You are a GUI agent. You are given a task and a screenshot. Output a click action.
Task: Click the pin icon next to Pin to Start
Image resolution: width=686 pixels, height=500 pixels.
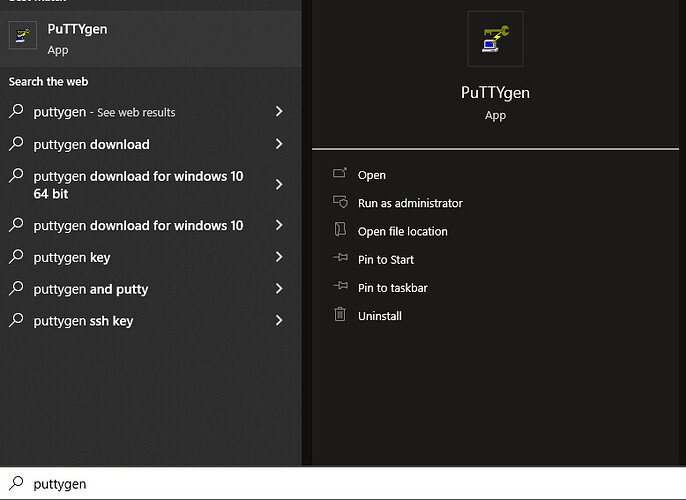(x=340, y=258)
